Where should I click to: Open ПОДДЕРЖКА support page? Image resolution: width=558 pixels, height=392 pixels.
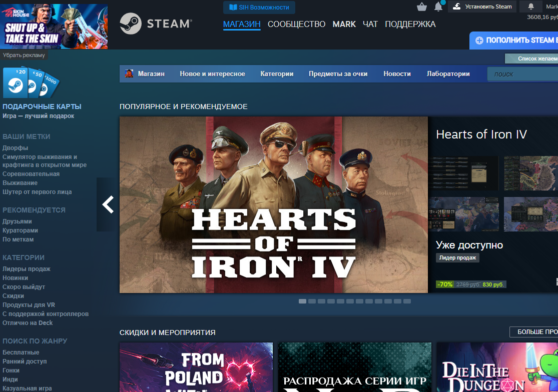(410, 24)
